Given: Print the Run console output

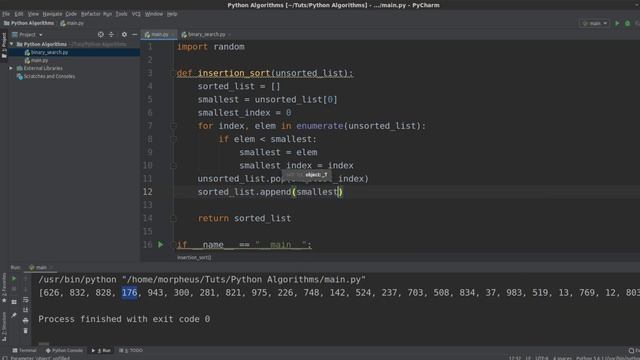Looking at the screenshot, I should pyautogui.click(x=25, y=320).
